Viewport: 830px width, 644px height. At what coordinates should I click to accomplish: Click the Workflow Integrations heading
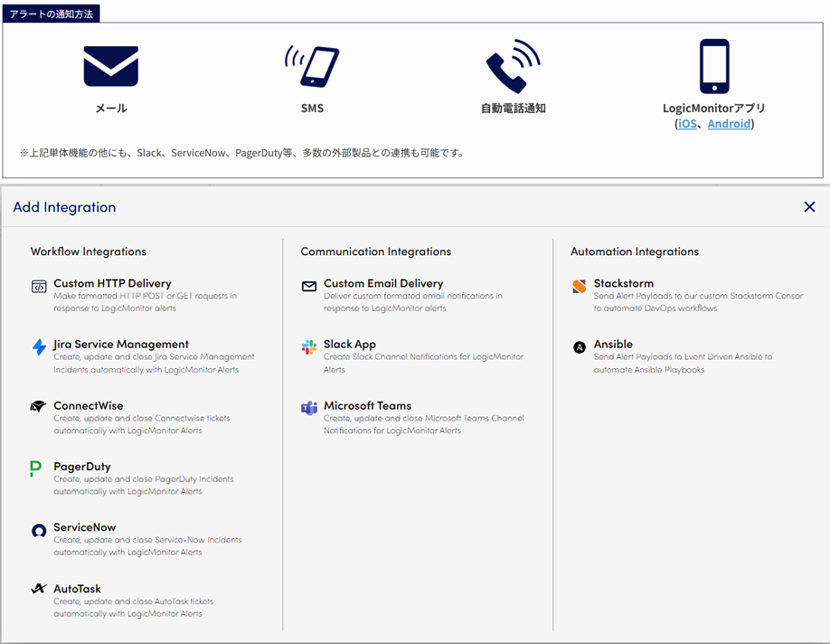coord(89,251)
